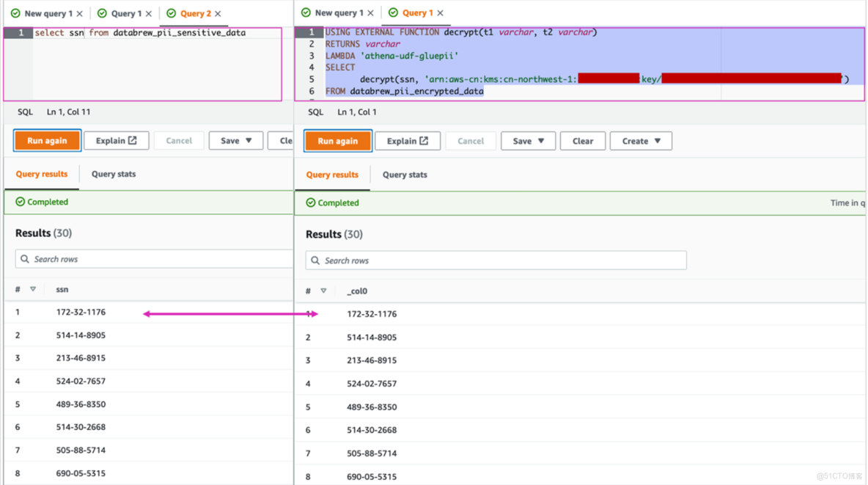Close the "Query 2" tab

(x=218, y=12)
